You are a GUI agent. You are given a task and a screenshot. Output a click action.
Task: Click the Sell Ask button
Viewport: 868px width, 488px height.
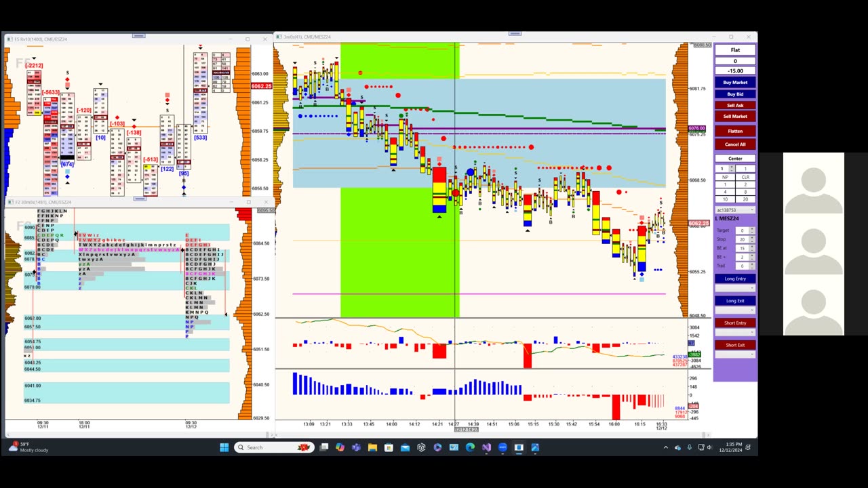[735, 105]
